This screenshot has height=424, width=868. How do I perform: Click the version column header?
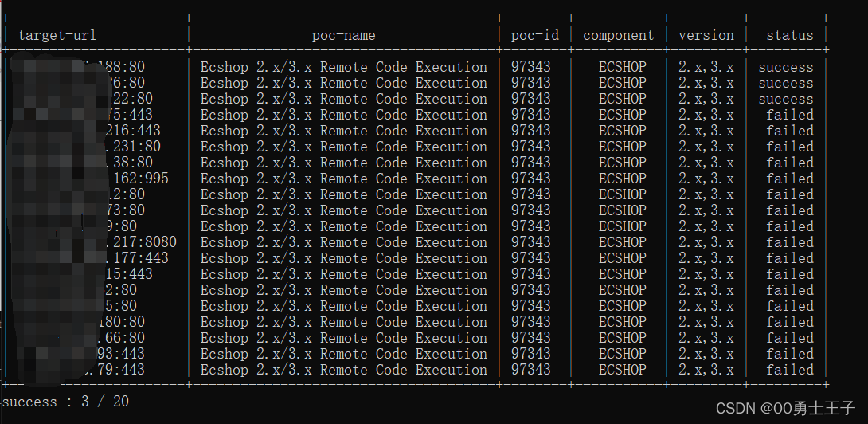coord(706,36)
